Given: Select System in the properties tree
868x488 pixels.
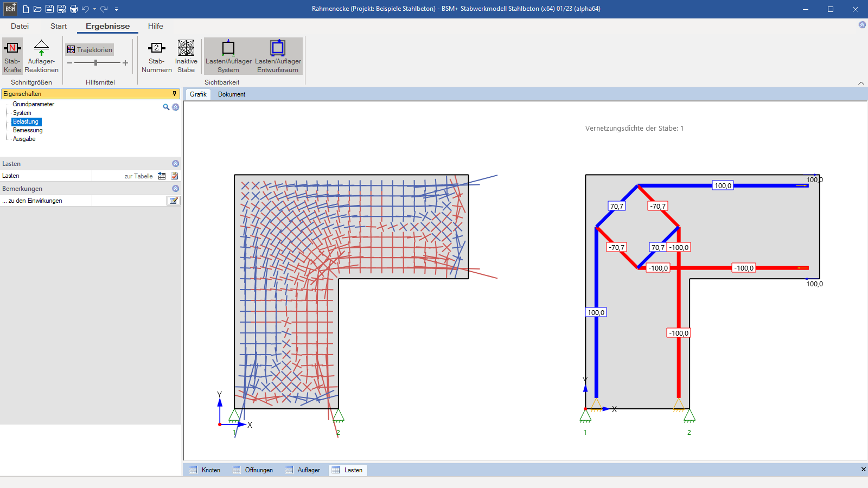Looking at the screenshot, I should tap(22, 113).
